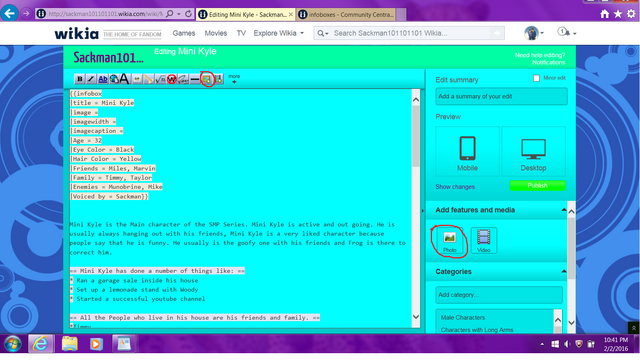Click editor scrollbar down arrow
This screenshot has width=640, height=360.
pos(416,317)
